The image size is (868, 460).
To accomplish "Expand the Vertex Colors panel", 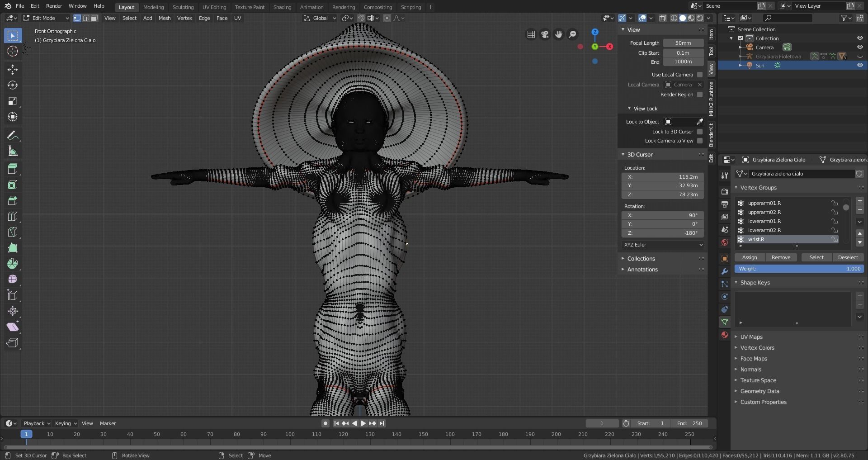I will [x=757, y=348].
